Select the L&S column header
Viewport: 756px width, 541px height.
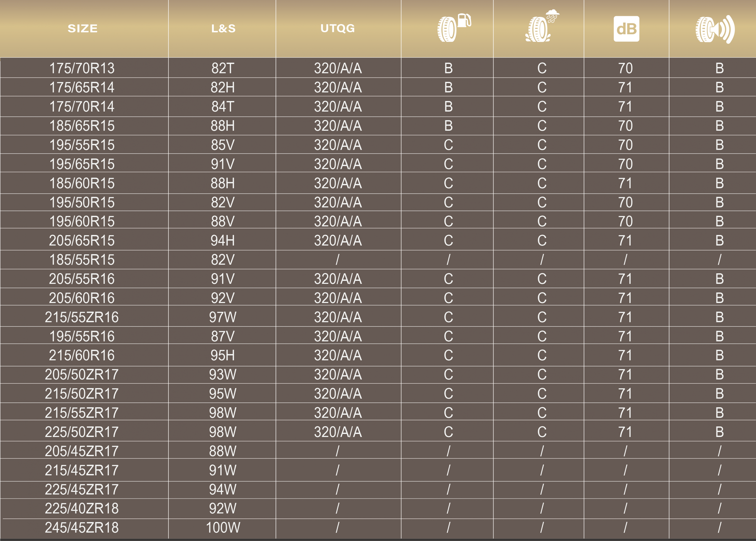pos(223,28)
